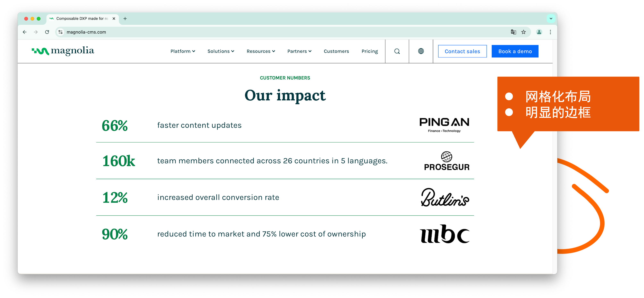Open the language globe selector
644x298 pixels.
pyautogui.click(x=421, y=51)
